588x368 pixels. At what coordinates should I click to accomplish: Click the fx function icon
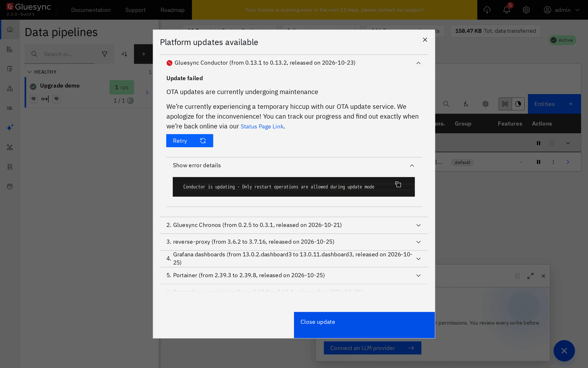(466, 104)
